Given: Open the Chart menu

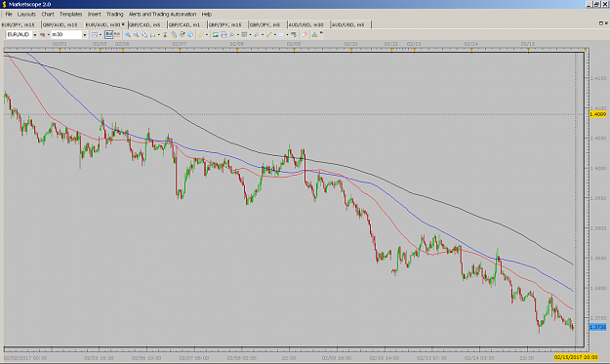Looking at the screenshot, I should [48, 14].
